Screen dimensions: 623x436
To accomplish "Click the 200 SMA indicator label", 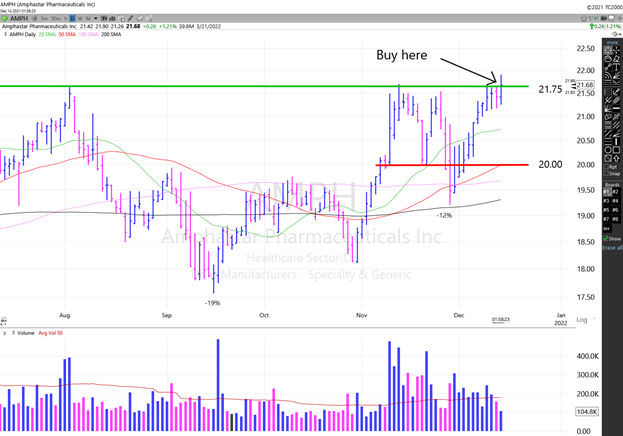I will coord(111,34).
